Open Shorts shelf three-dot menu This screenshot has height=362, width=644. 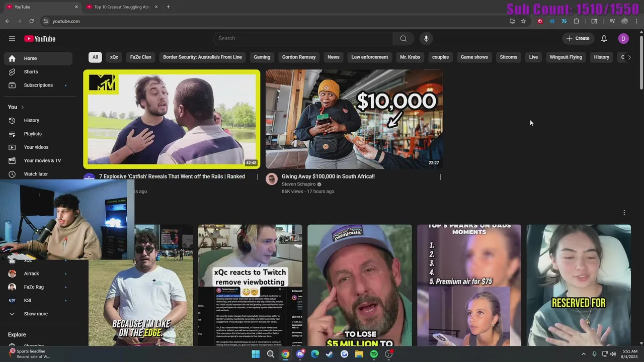click(624, 213)
